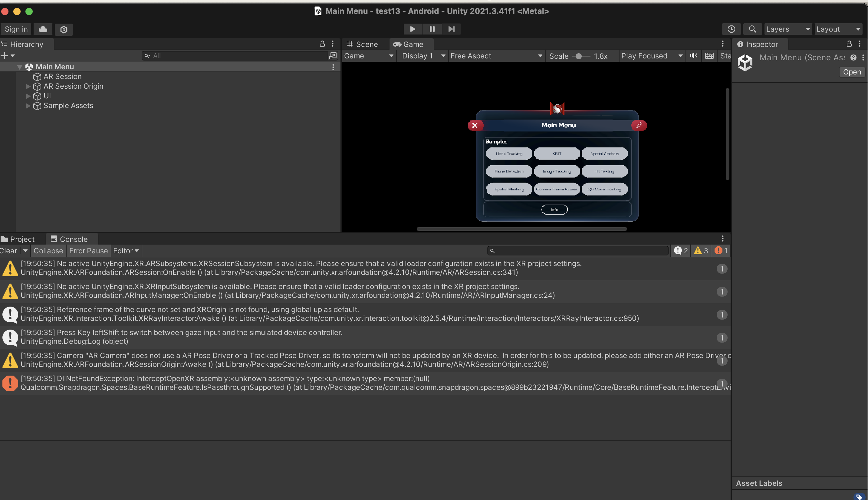Toggle warning messages filter in Console
Screen dimensions: 868x500
(701, 251)
